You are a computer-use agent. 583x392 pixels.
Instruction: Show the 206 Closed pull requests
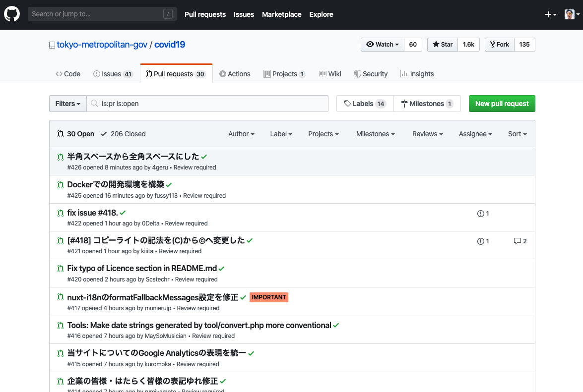click(x=123, y=134)
